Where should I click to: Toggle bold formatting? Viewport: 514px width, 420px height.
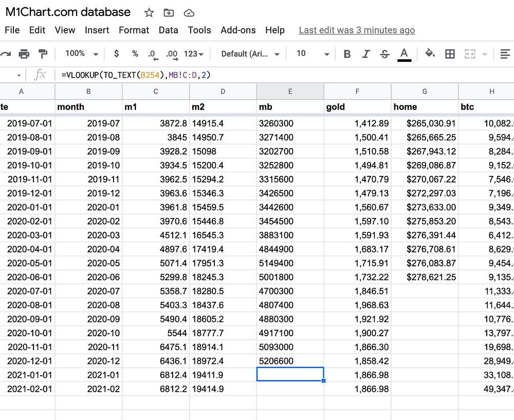[347, 53]
